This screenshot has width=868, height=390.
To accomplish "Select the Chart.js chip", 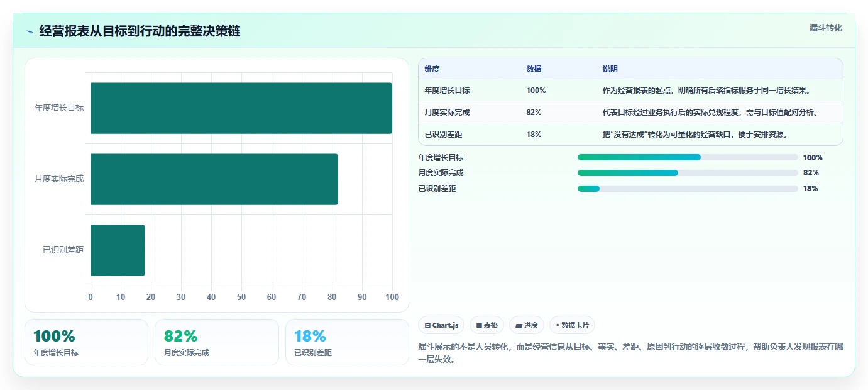I will tap(442, 325).
